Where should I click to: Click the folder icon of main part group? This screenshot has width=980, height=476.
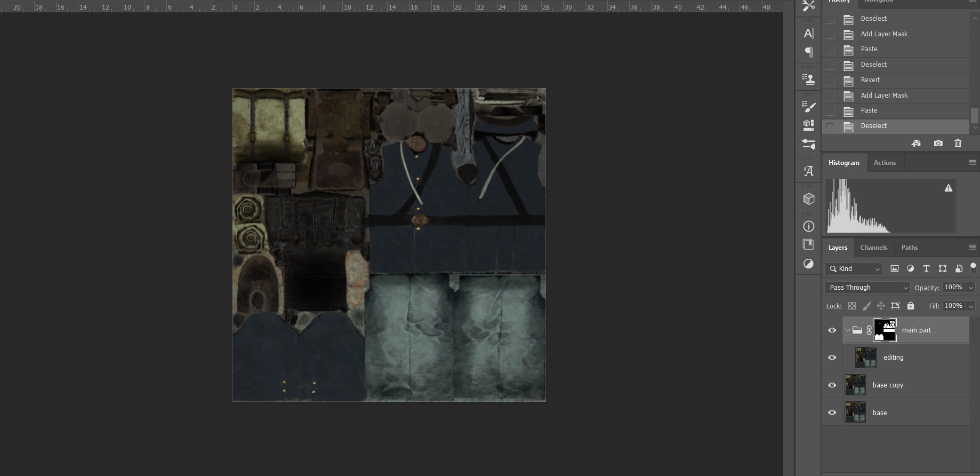857,330
